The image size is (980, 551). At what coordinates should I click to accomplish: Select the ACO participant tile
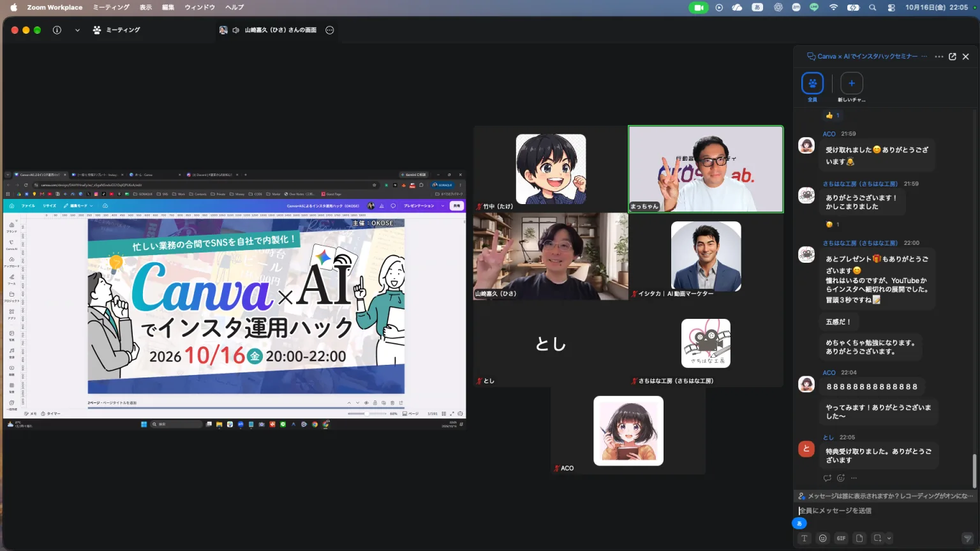pyautogui.click(x=628, y=430)
